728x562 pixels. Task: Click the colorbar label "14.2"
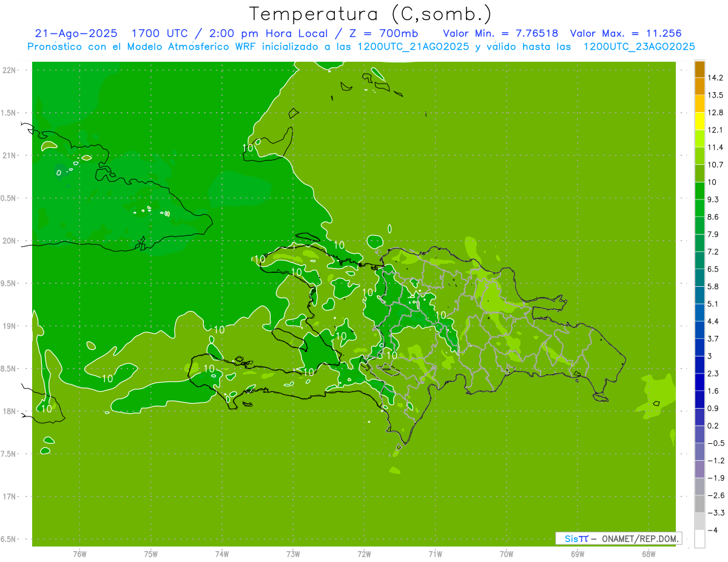[715, 78]
